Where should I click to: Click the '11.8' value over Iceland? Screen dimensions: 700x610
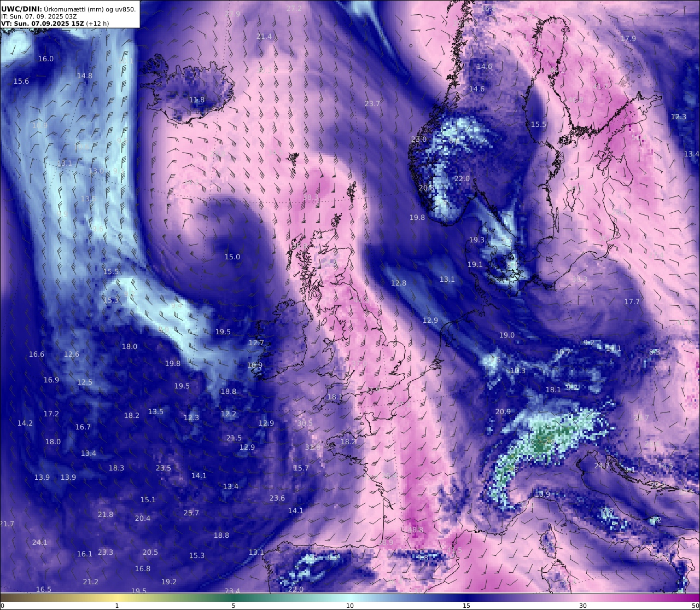pyautogui.click(x=197, y=100)
